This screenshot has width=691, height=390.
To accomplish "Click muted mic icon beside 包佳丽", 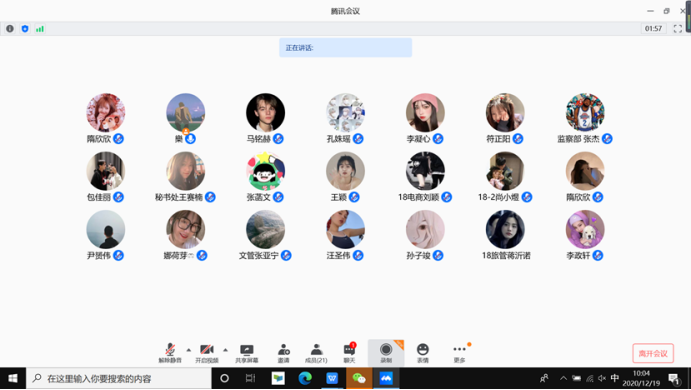I will (x=118, y=197).
